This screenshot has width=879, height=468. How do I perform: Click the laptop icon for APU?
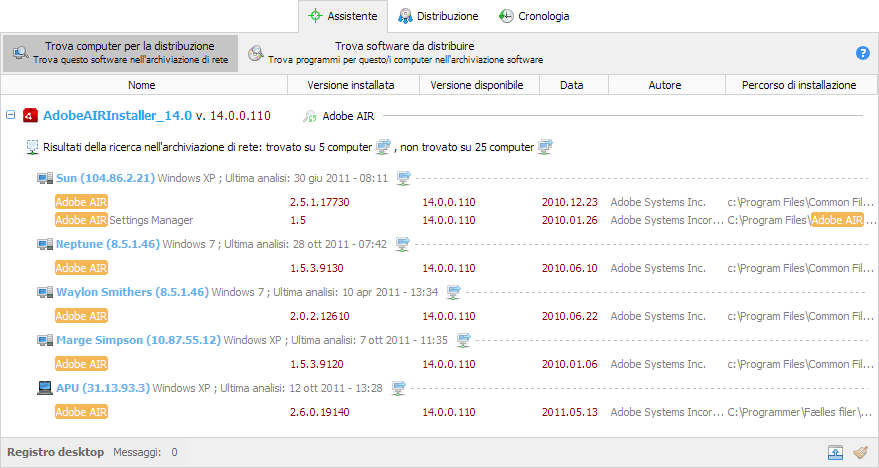[44, 388]
